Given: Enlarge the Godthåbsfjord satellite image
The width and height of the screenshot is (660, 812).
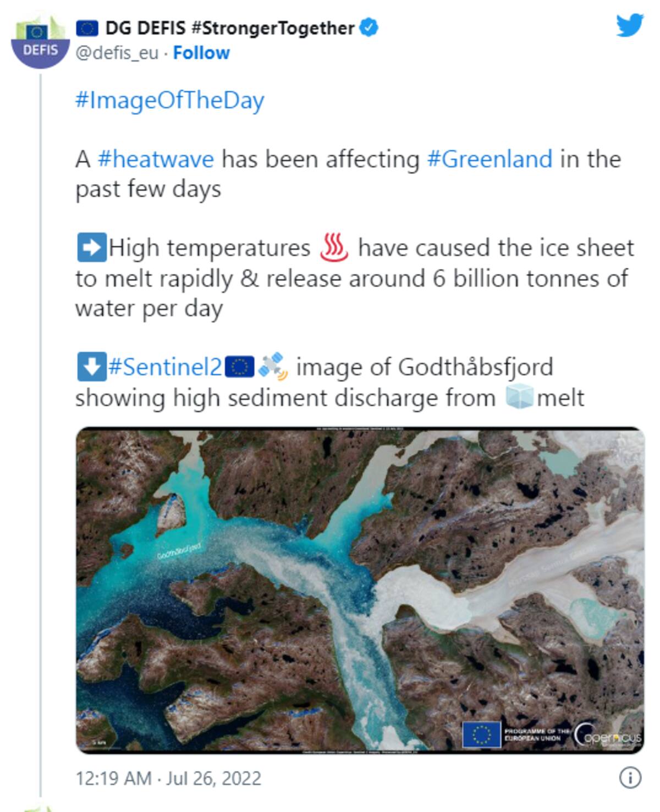Looking at the screenshot, I should (x=360, y=590).
